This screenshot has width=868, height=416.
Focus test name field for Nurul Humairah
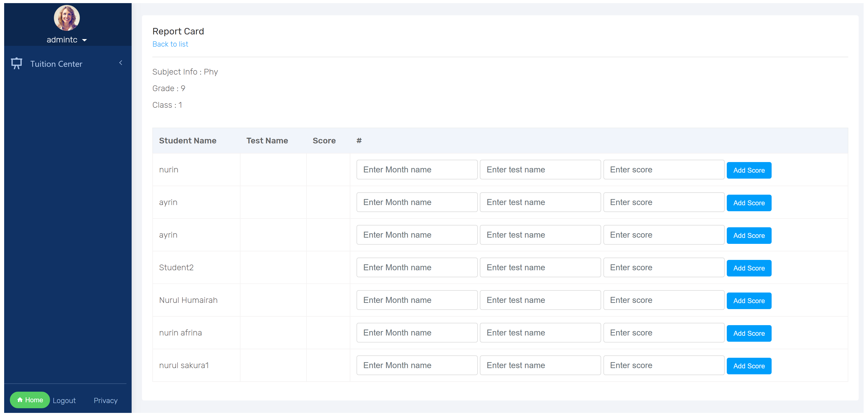coord(540,300)
